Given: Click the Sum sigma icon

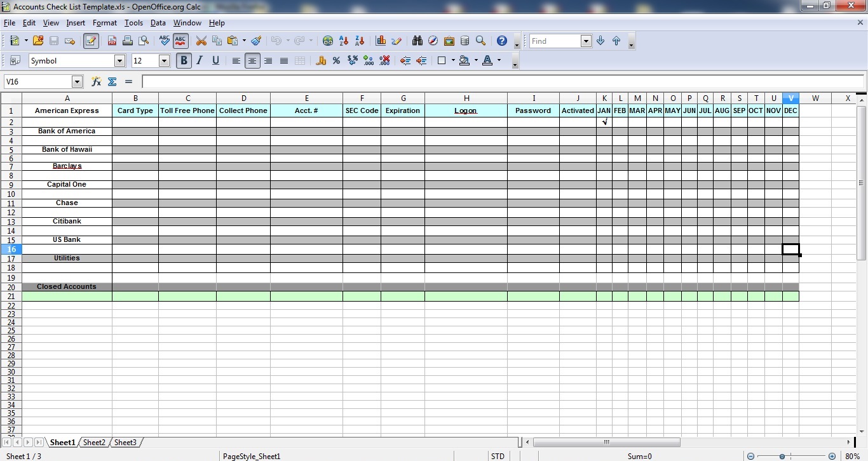Looking at the screenshot, I should pyautogui.click(x=112, y=81).
